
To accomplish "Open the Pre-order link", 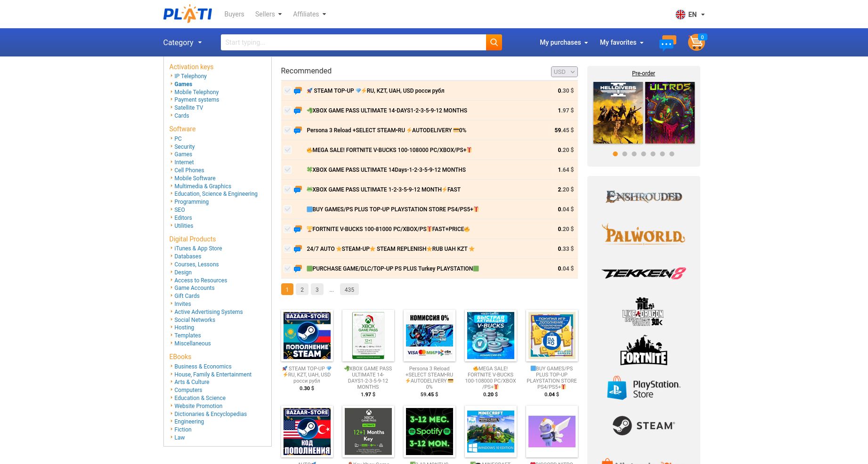I will pos(643,73).
